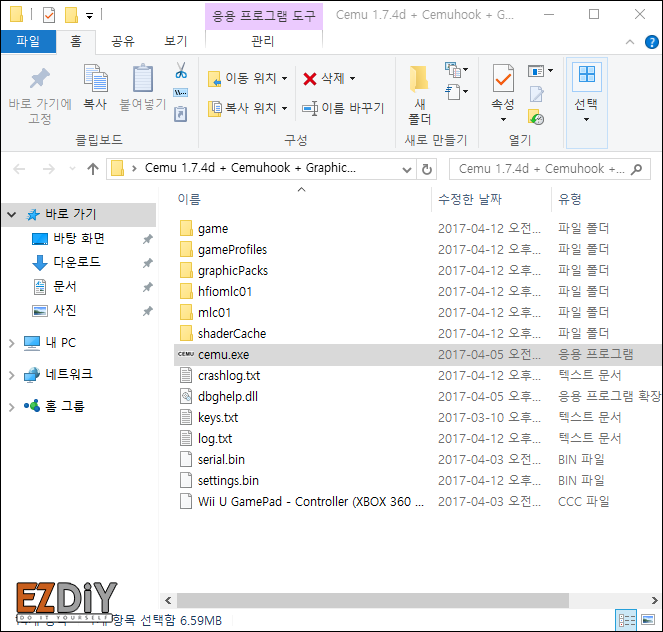The height and width of the screenshot is (632, 663).
Task: Open the File (파일) tab
Action: click(x=28, y=41)
